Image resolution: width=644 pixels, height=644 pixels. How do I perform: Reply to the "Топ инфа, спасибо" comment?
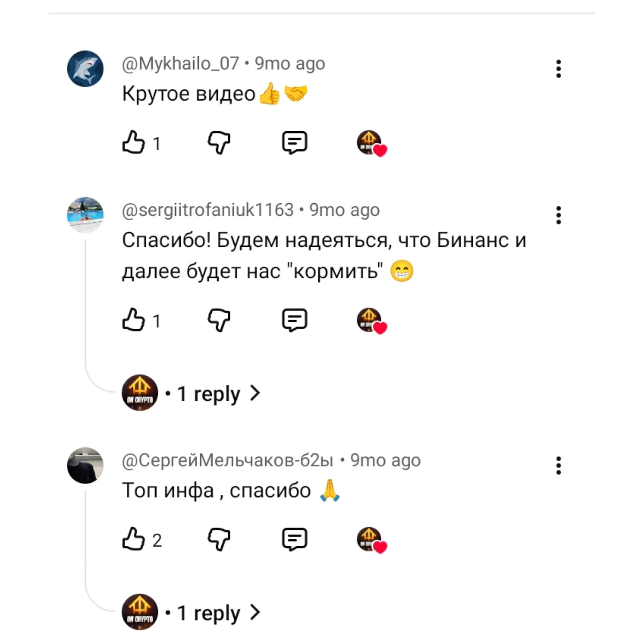click(294, 539)
